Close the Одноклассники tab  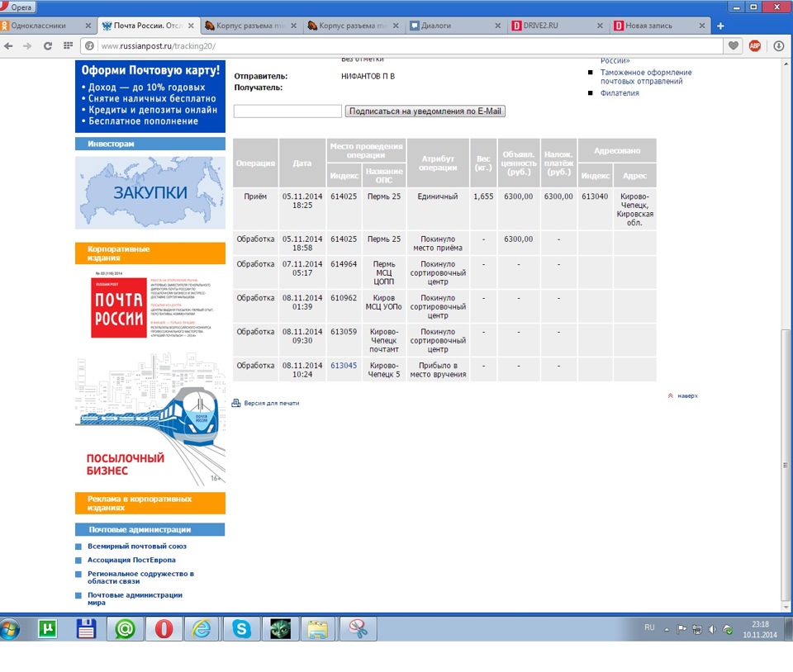88,26
